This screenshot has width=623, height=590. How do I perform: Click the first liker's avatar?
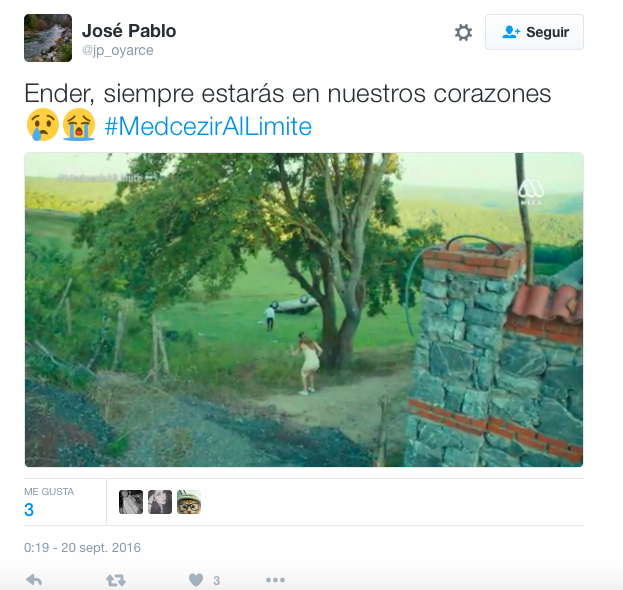(x=131, y=502)
